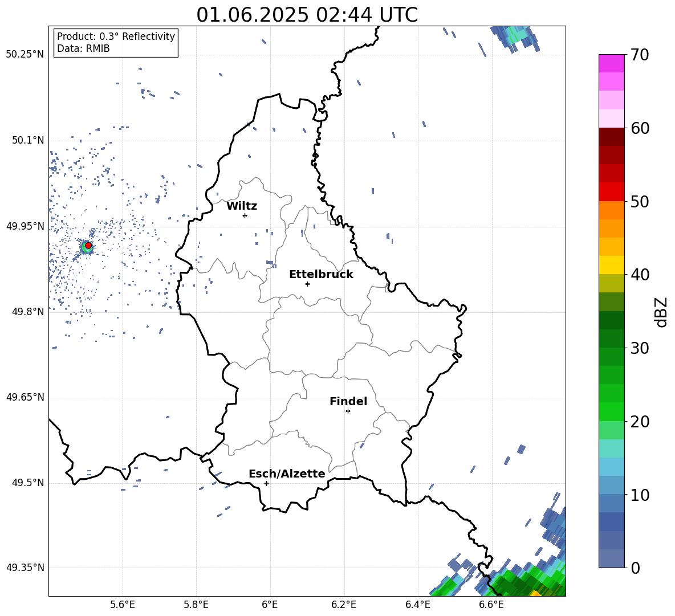
Task: Click the 49.65°N latitude label
Action: click(x=25, y=397)
